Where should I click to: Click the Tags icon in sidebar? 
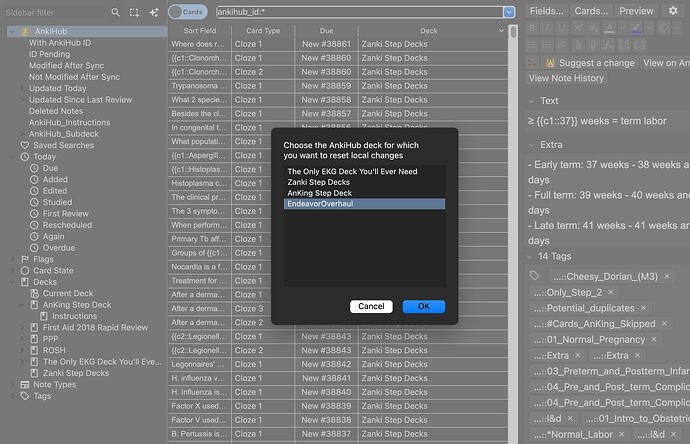[25, 396]
